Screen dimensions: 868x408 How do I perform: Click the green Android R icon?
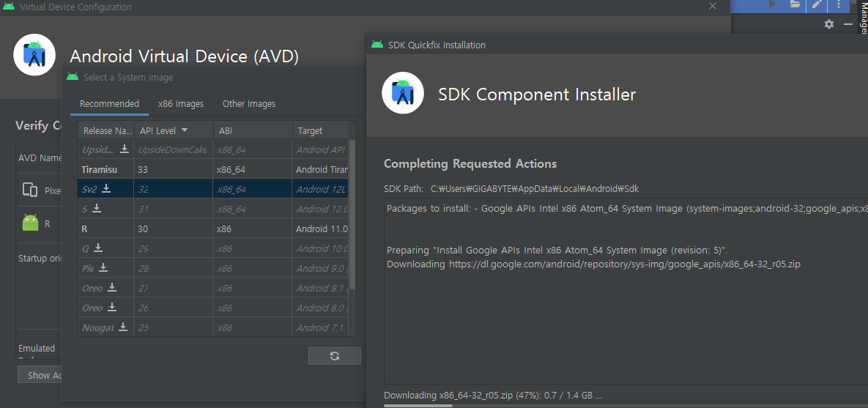[x=31, y=223]
